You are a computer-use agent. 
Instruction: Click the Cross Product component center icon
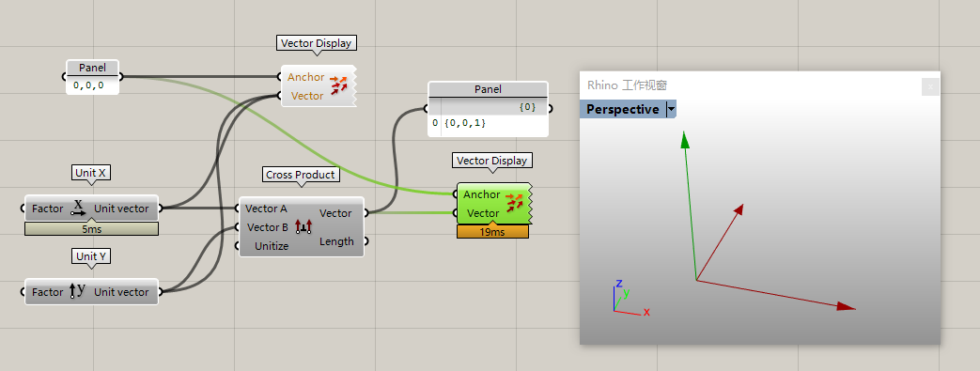pyautogui.click(x=303, y=226)
